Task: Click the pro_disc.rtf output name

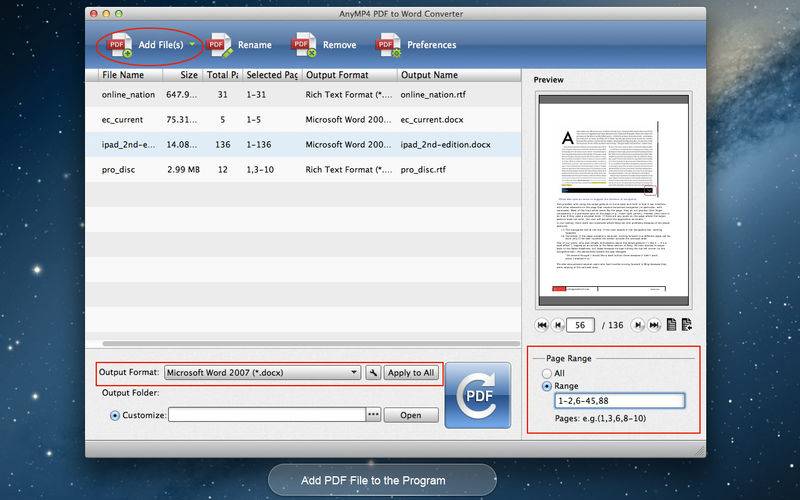Action: 423,169
